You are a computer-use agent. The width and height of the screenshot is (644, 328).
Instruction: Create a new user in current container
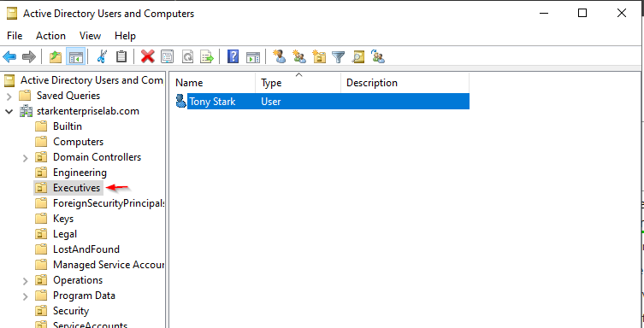coord(280,56)
